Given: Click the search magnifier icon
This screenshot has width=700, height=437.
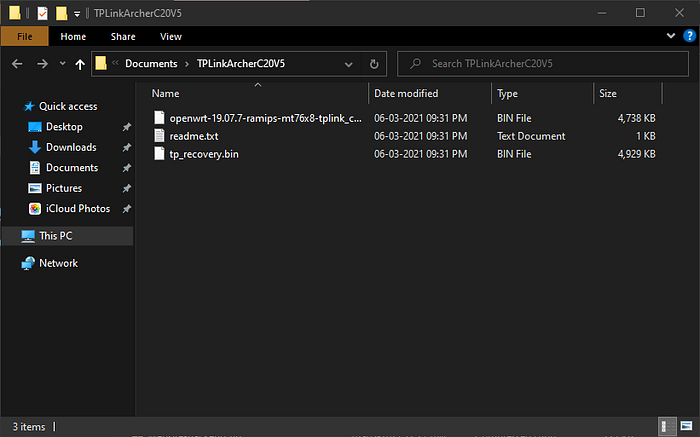Looking at the screenshot, I should click(415, 64).
